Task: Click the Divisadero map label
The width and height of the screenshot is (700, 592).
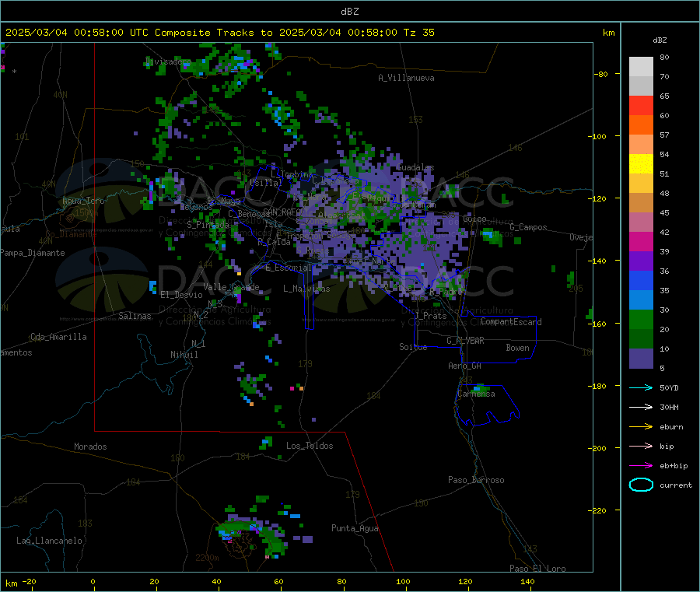Action: coord(168,61)
